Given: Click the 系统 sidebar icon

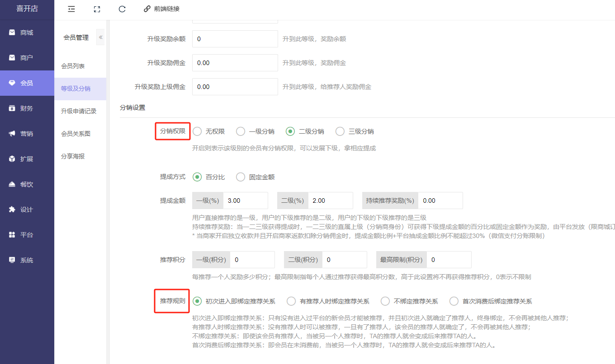Looking at the screenshot, I should [x=12, y=260].
